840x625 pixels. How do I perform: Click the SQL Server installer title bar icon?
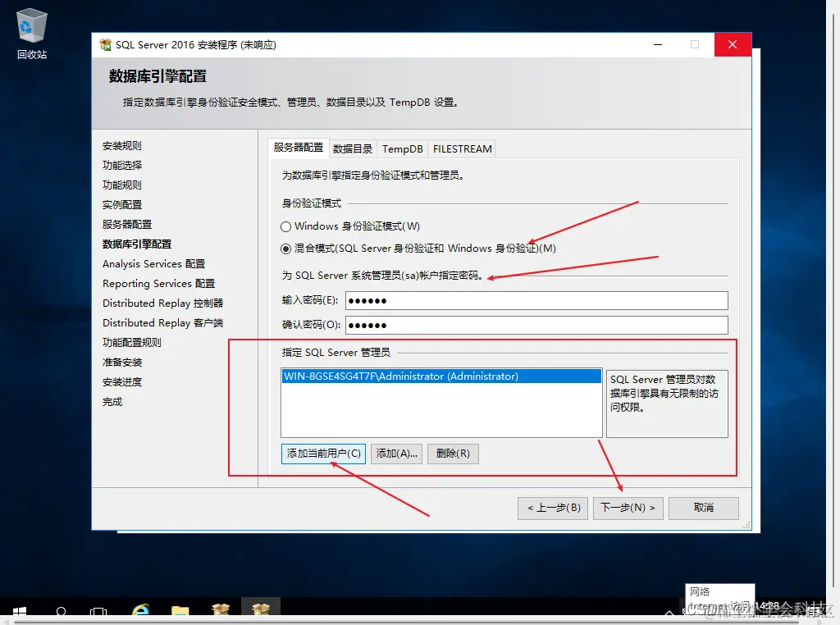pos(106,45)
